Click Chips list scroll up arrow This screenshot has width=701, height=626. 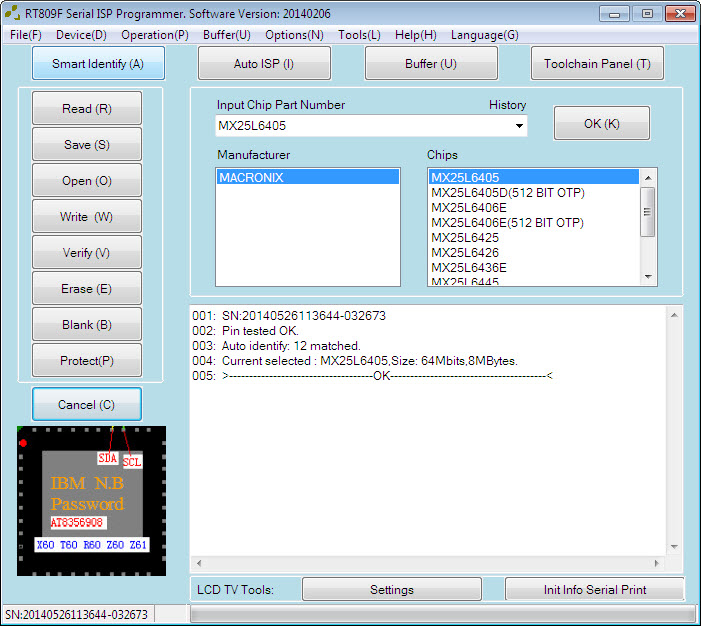648,178
